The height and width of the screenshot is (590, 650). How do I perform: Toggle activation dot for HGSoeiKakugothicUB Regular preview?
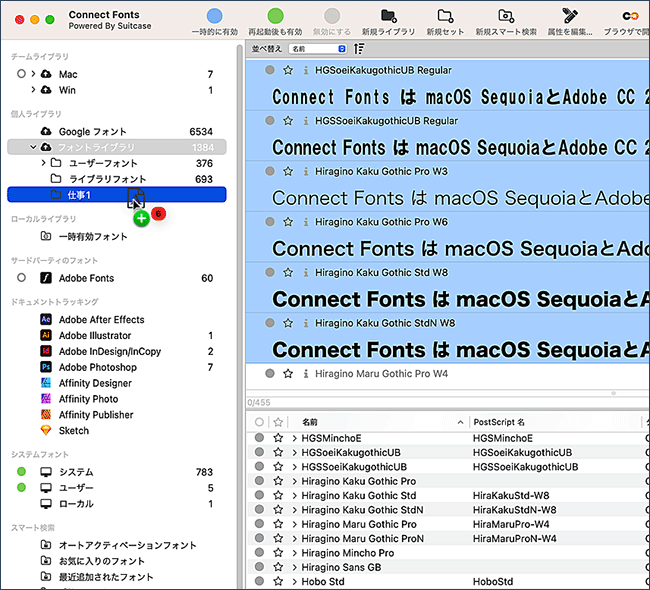point(270,70)
